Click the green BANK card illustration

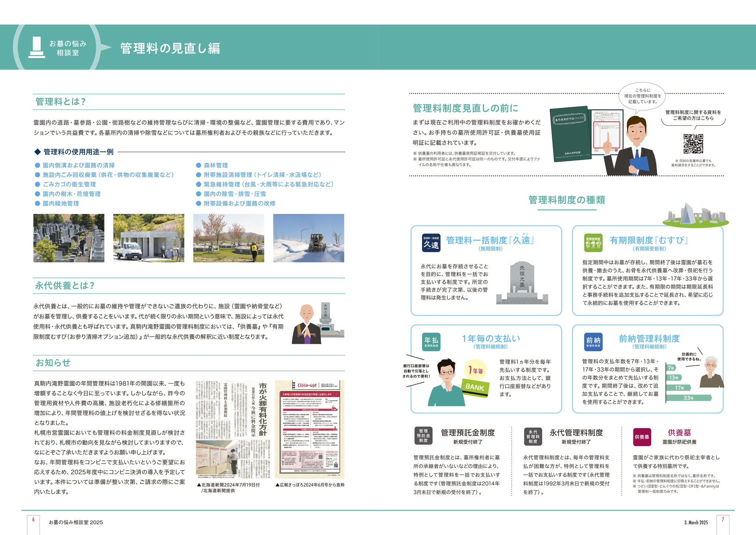pos(475,388)
